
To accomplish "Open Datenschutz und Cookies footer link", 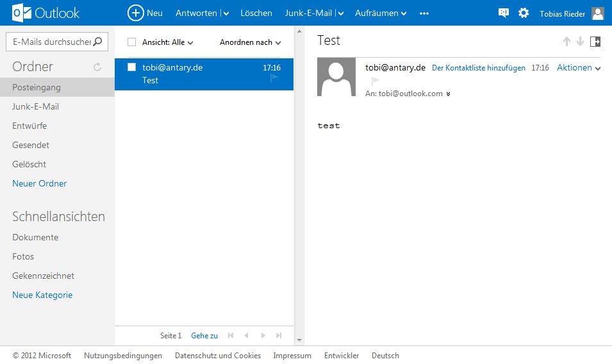I will 218,356.
